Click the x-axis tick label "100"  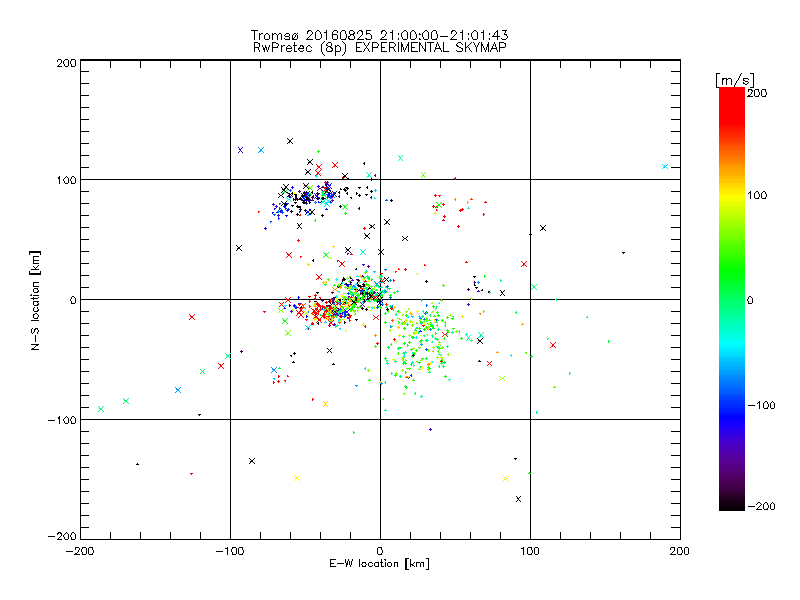(530, 551)
